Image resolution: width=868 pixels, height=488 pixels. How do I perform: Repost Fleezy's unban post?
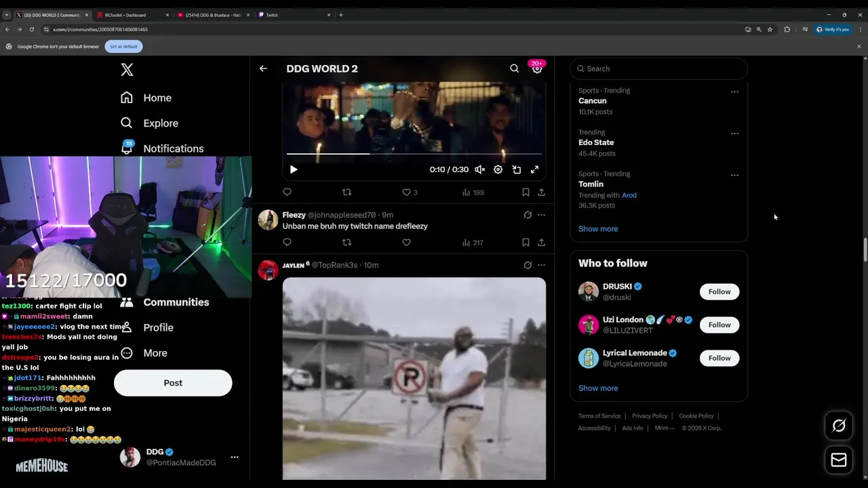[347, 242]
